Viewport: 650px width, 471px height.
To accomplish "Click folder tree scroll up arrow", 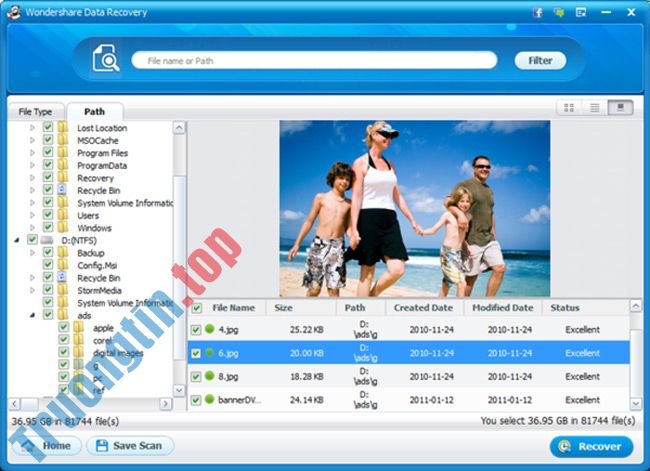I will [x=179, y=127].
